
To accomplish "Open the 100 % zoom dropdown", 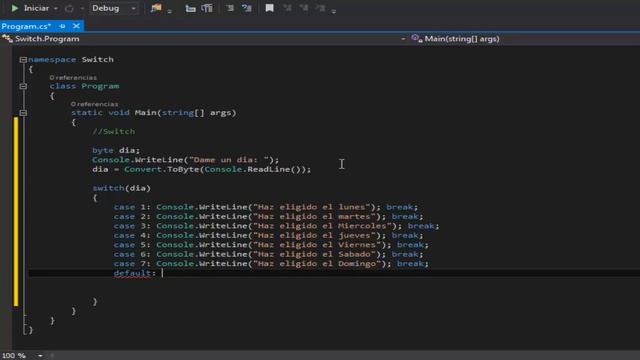I will point(40,356).
